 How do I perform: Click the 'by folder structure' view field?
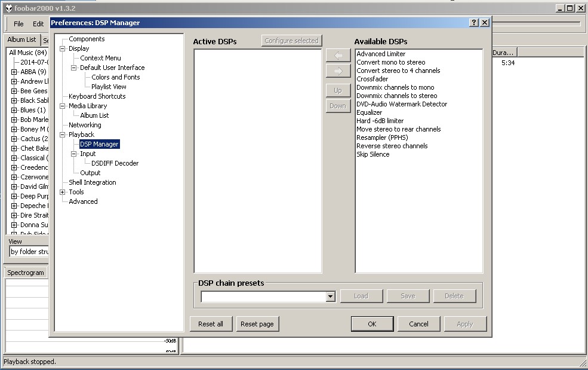[29, 252]
